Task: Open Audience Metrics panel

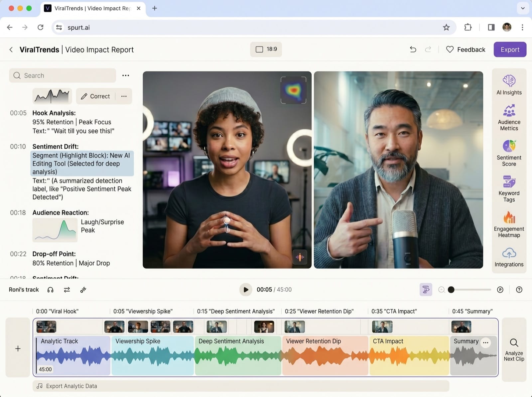Action: click(x=509, y=117)
